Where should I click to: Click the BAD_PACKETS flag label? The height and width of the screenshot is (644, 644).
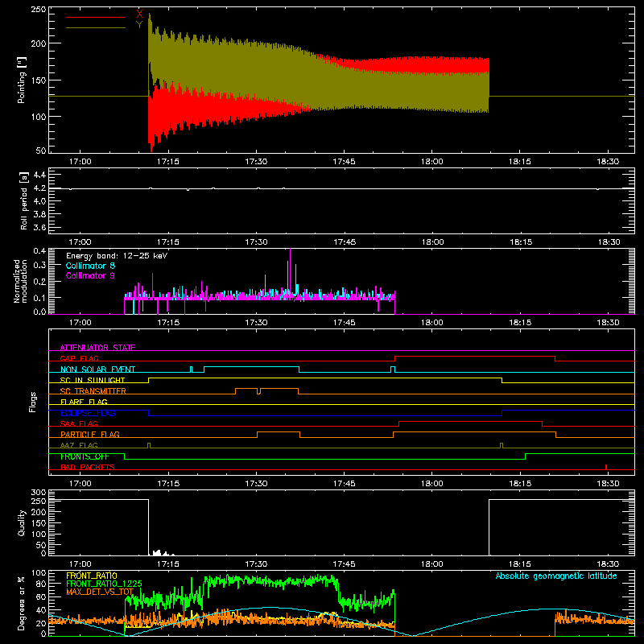(x=88, y=467)
